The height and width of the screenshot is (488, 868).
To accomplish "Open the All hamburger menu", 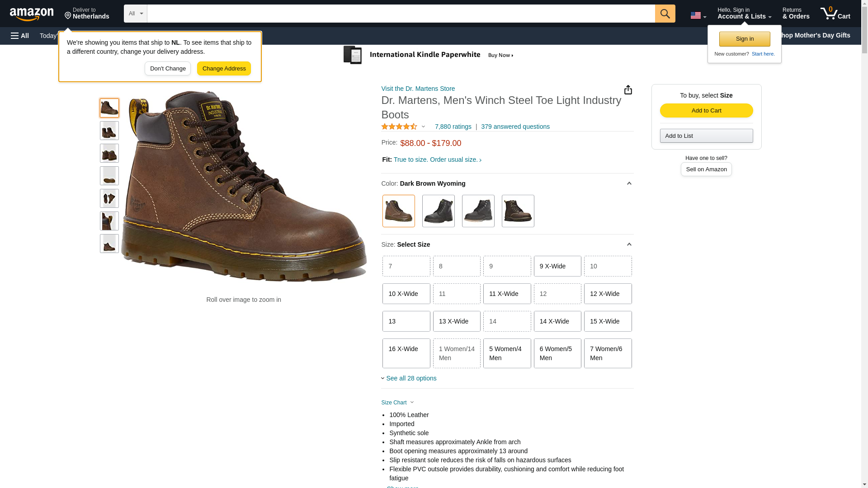I will tap(20, 36).
